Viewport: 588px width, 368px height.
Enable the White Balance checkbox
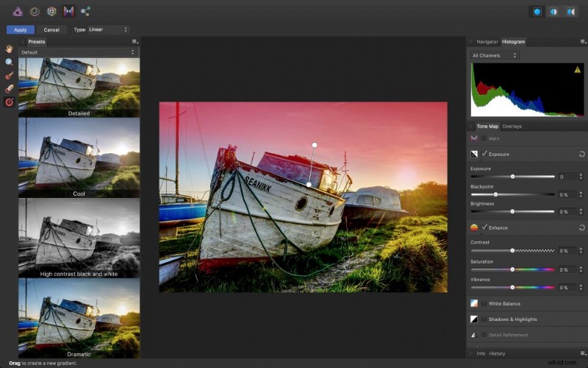coord(484,303)
